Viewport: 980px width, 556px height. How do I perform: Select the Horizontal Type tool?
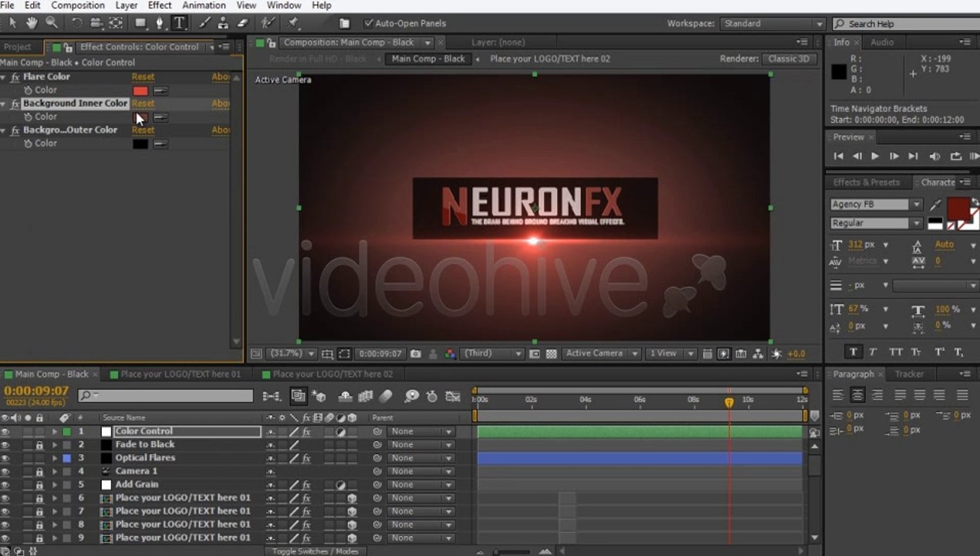(179, 23)
